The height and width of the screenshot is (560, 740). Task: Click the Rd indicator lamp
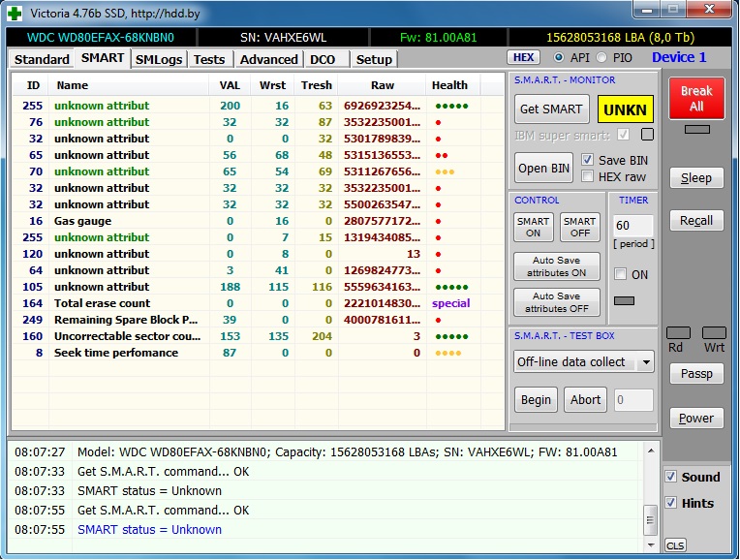[678, 332]
